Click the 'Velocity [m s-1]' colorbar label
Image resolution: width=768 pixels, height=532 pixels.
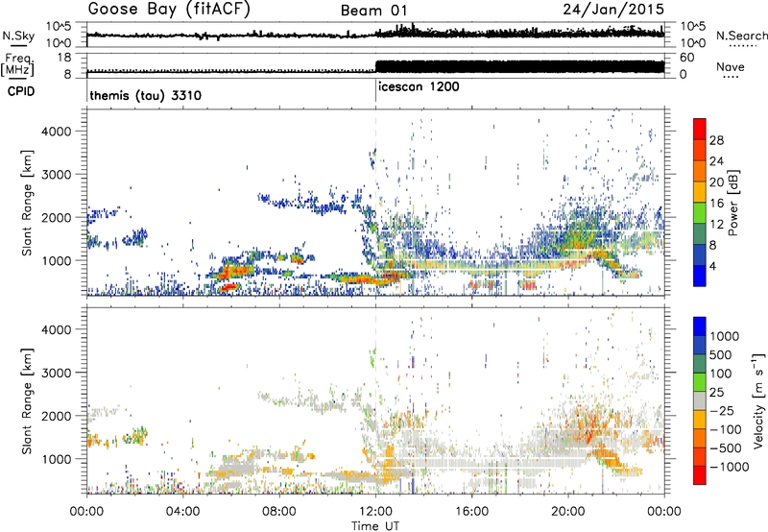tap(758, 399)
